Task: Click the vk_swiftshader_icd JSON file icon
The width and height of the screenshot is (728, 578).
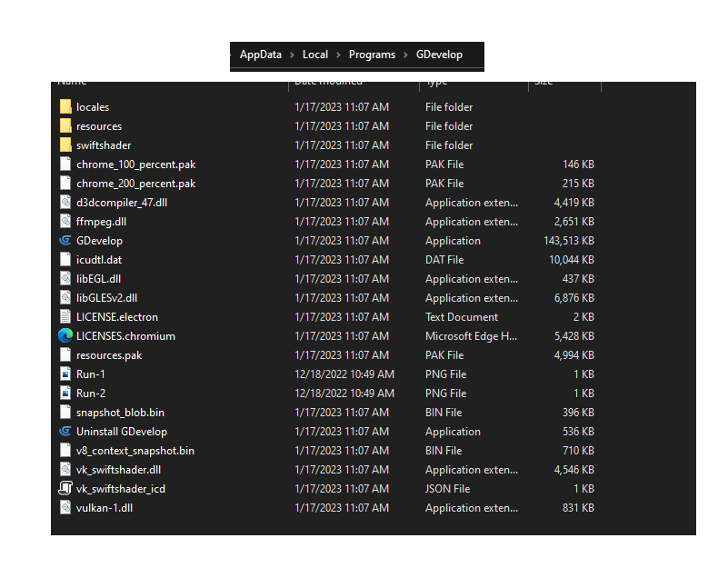Action: pos(65,488)
